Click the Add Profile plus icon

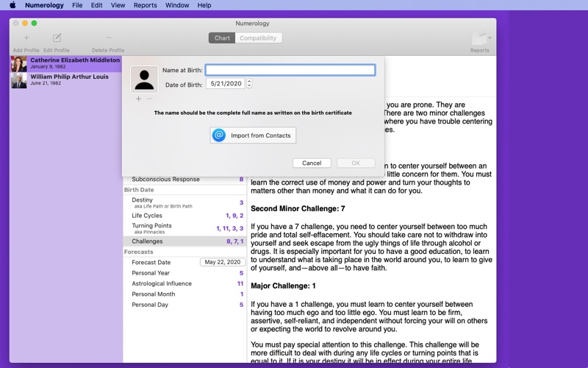26,38
